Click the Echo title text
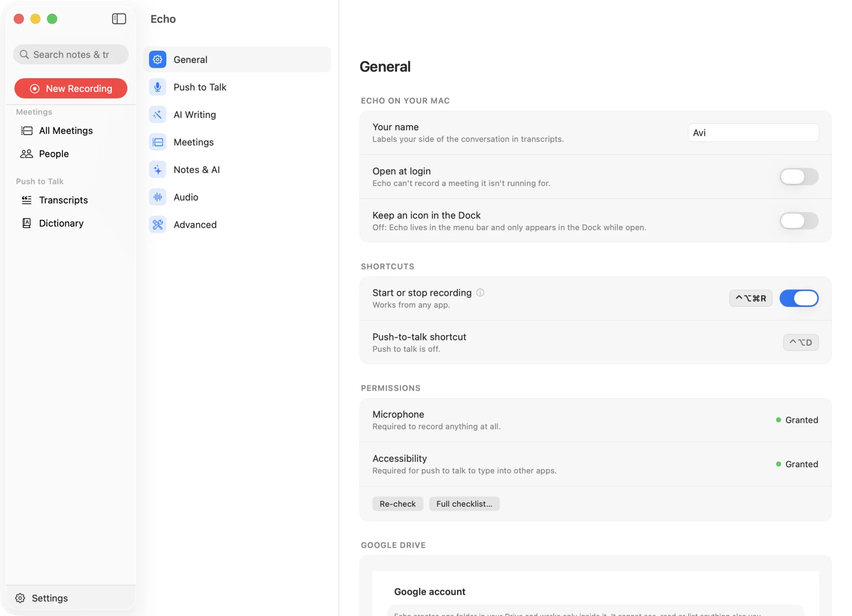The width and height of the screenshot is (852, 616). pyautogui.click(x=163, y=19)
